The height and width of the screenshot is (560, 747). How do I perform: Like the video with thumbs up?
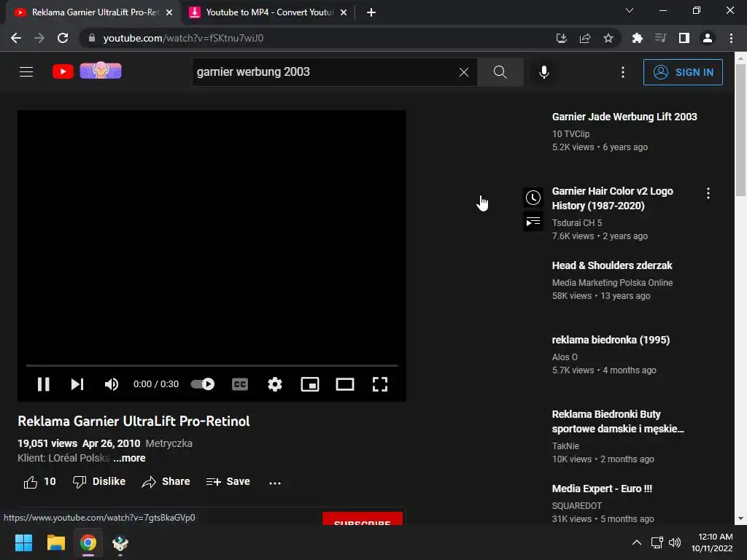tap(39, 482)
